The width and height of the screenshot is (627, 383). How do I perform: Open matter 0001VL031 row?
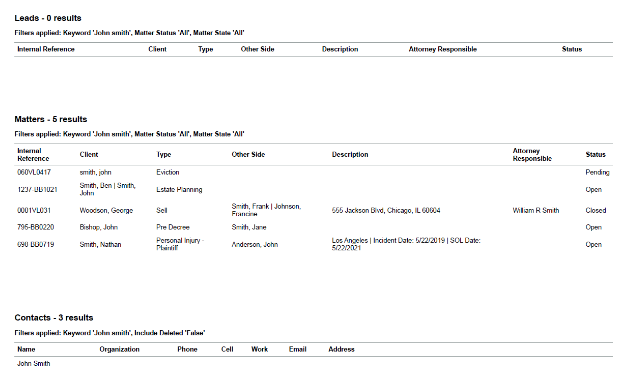pos(314,210)
